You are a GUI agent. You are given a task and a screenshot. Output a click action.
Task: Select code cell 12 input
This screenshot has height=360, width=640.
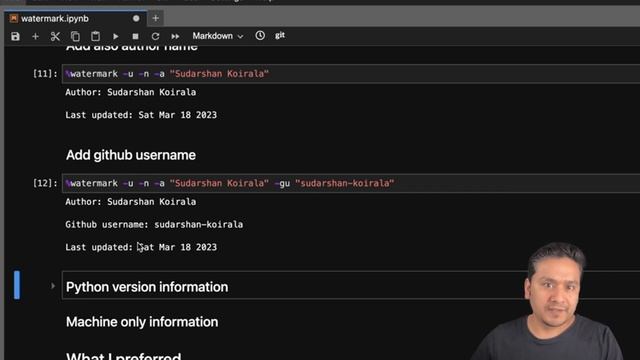(x=351, y=183)
